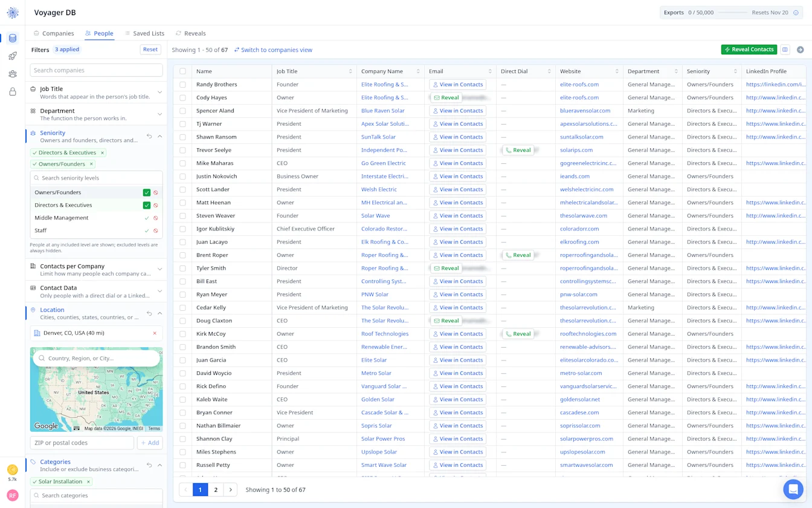The height and width of the screenshot is (508, 812).
Task: Collapse the Seniority filter section
Action: tap(159, 136)
